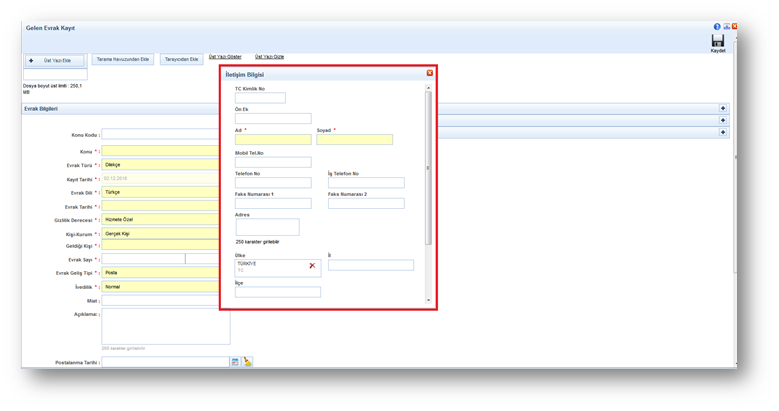Expand the Evrak Bilgileri panel with plus icon
The height and width of the screenshot is (411, 779).
723,108
